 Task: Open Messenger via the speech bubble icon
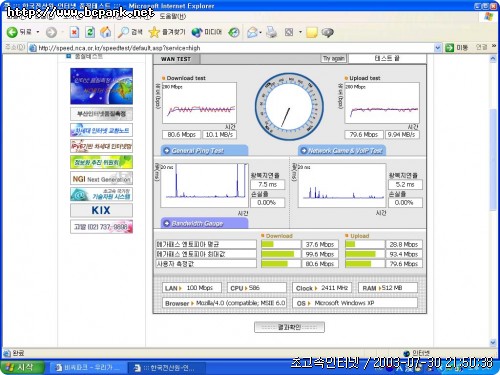point(328,32)
